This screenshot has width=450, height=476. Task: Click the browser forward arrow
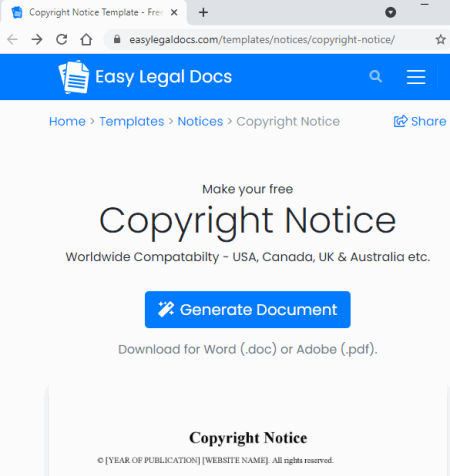coord(37,39)
